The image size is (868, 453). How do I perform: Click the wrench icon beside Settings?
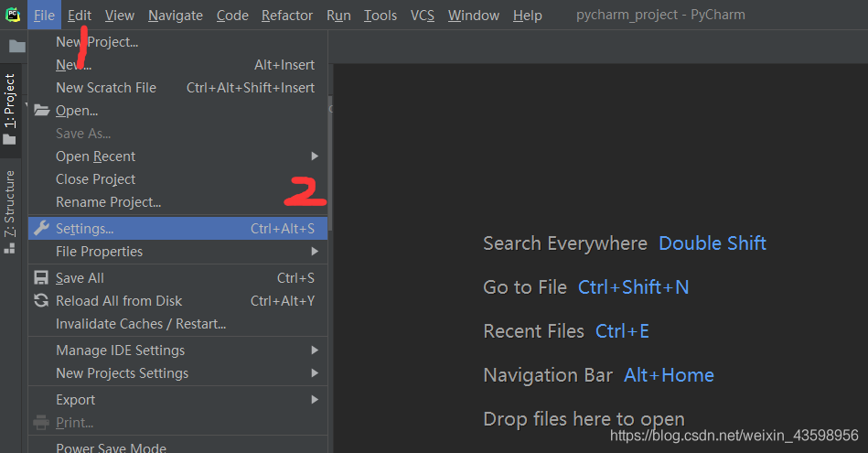click(x=41, y=229)
